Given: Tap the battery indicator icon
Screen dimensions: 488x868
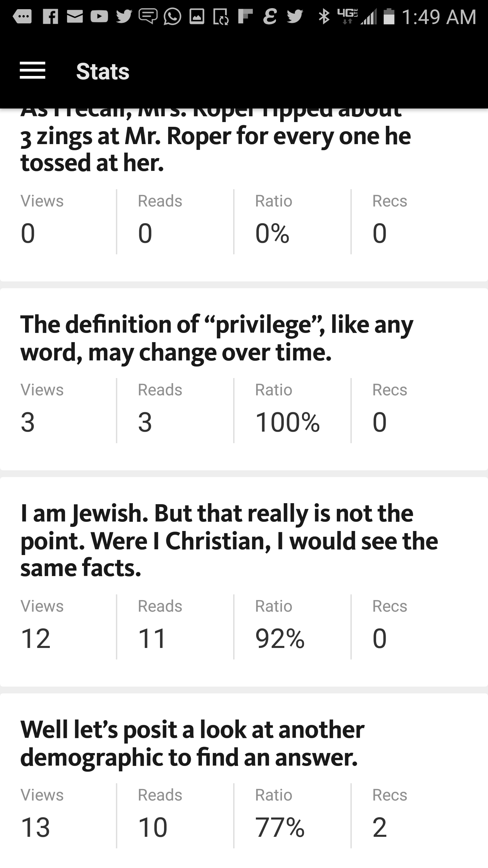Looking at the screenshot, I should tap(389, 17).
